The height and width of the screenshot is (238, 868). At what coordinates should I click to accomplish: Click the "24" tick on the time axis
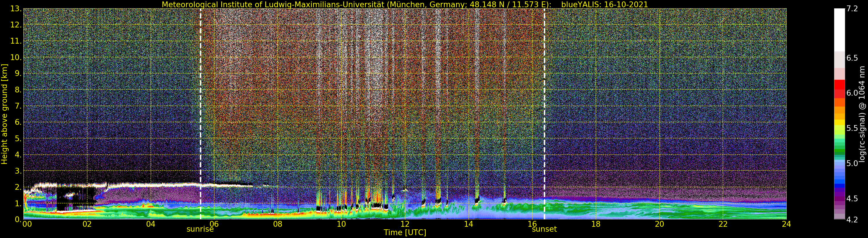(x=786, y=224)
